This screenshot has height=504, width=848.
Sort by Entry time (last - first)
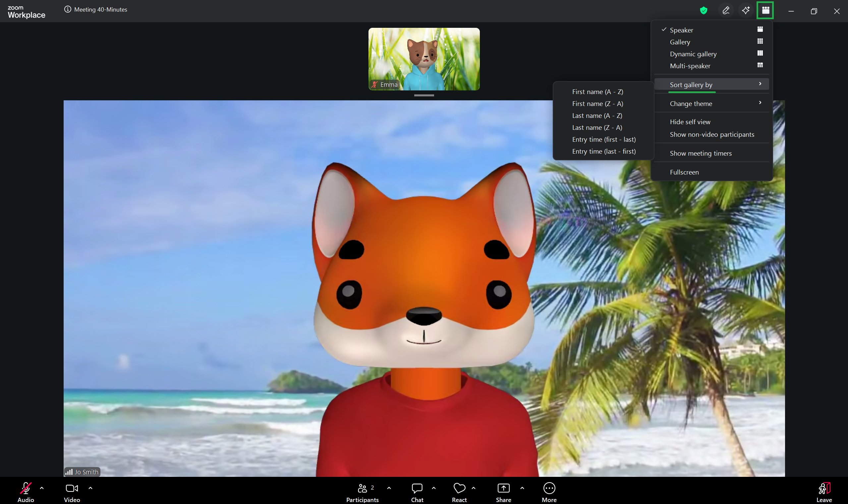pos(603,151)
